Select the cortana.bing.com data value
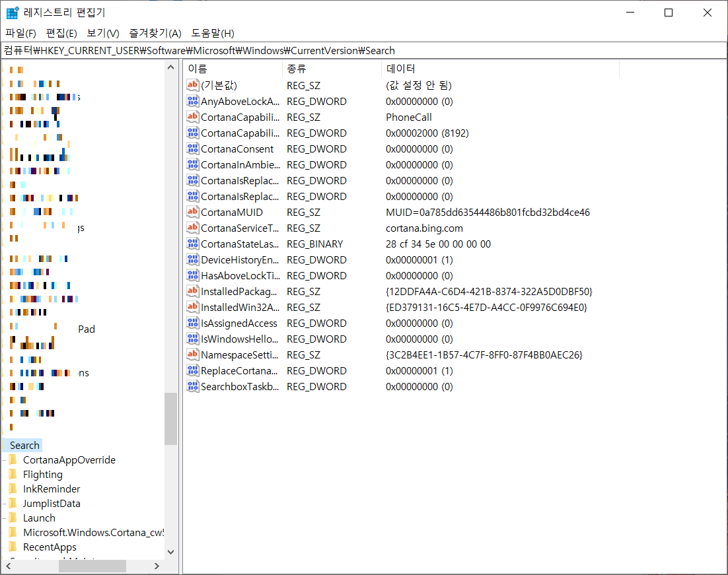The height and width of the screenshot is (575, 728). [x=424, y=228]
